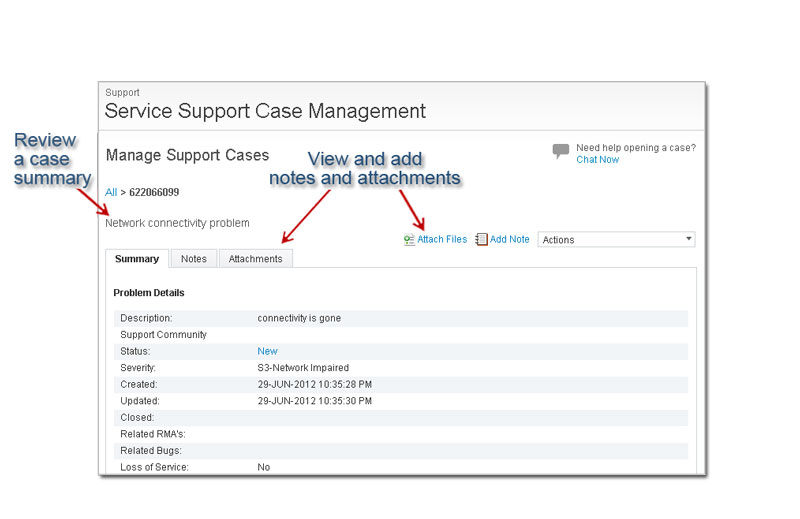Viewport: 800px width, 519px height.
Task: Click the chat speech bubble icon
Action: point(561,151)
